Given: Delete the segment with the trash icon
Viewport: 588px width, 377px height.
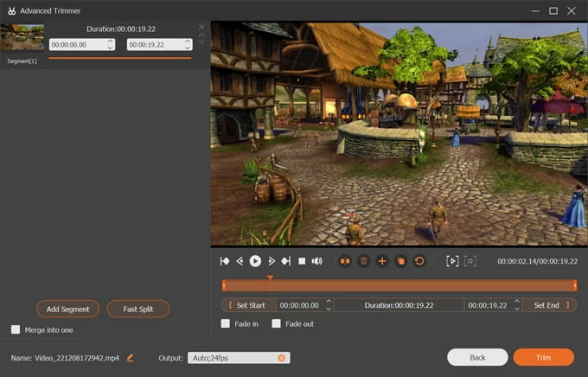Looking at the screenshot, I should tap(364, 260).
